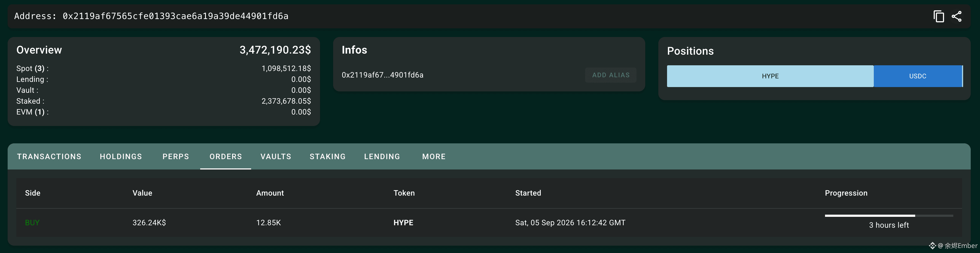Screen dimensions: 980x253
Task: Click the ADD ALIAS button
Action: point(611,75)
